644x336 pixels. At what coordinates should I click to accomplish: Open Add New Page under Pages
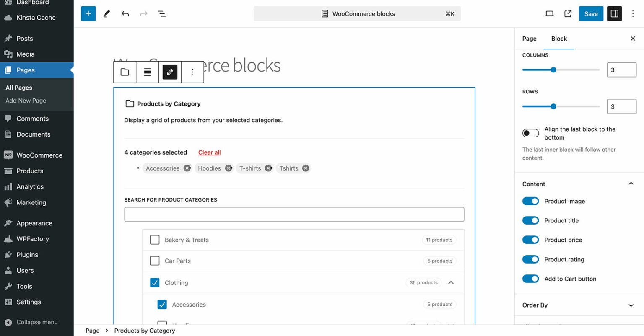coord(26,101)
